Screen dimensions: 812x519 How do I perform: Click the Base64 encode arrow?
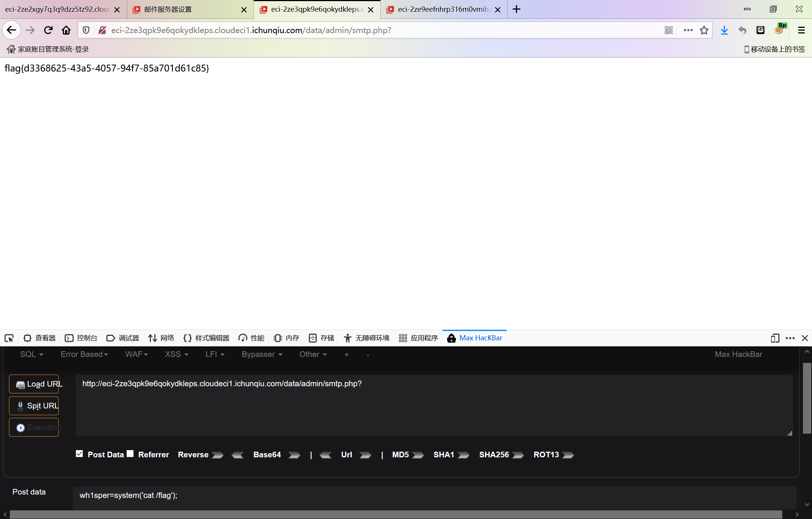(x=294, y=455)
